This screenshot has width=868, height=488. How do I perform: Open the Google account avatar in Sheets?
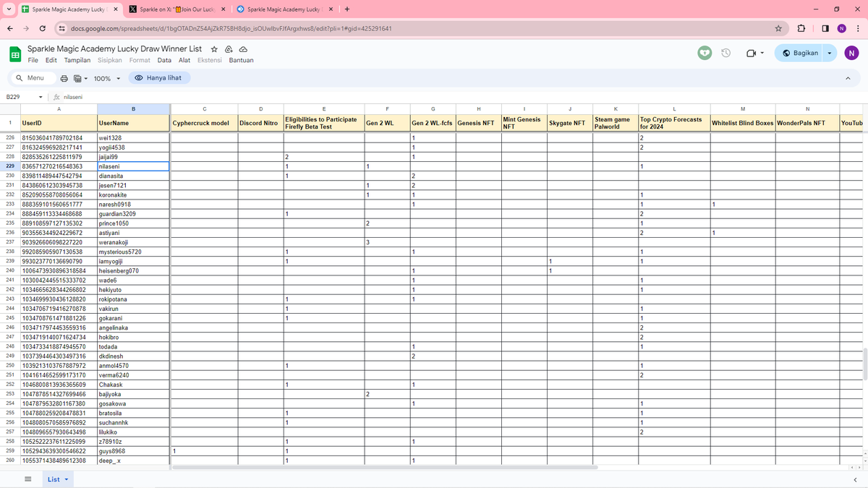point(851,53)
